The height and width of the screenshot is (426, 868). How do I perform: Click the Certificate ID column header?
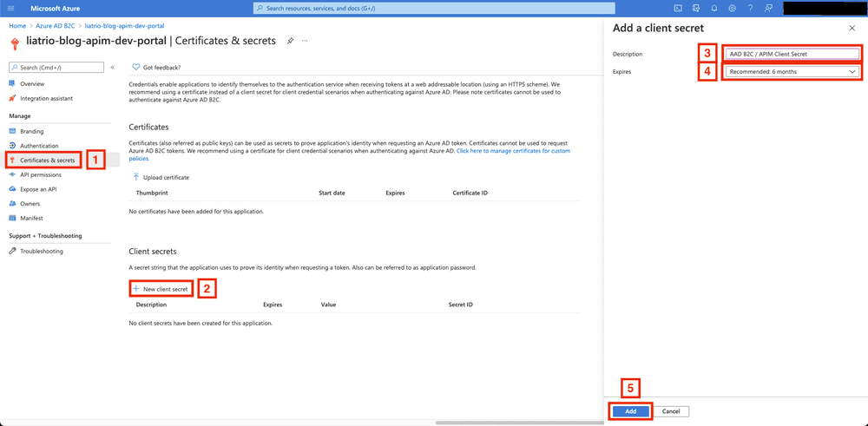point(470,193)
